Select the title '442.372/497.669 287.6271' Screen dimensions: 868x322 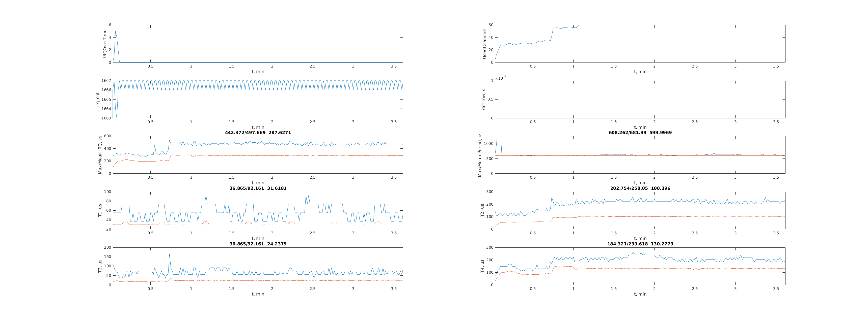tap(258, 133)
